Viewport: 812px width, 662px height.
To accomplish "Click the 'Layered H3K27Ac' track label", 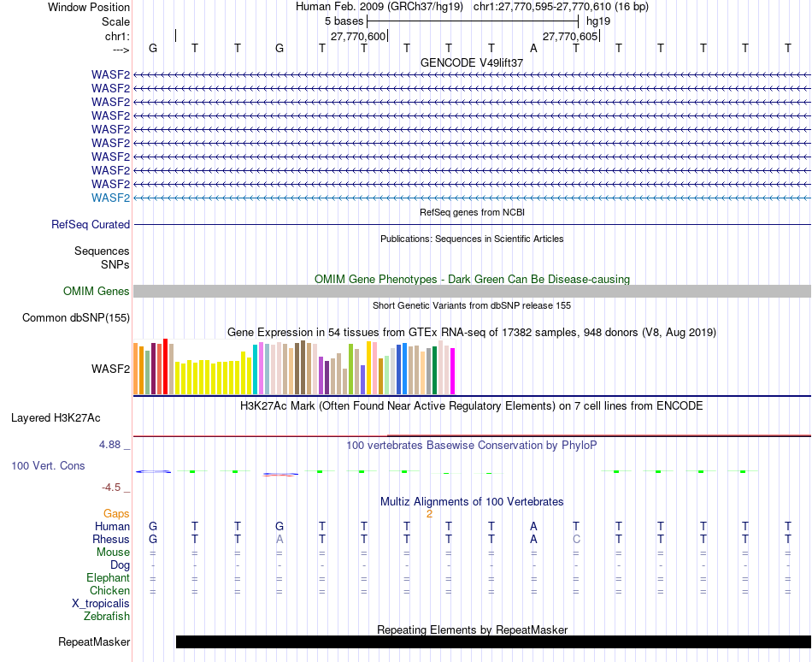I will pos(56,417).
